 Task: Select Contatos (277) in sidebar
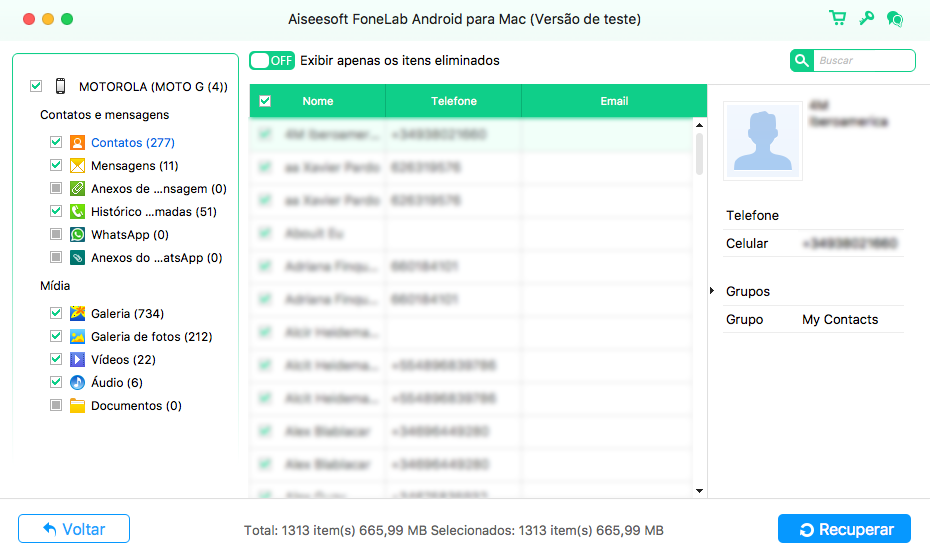click(133, 142)
